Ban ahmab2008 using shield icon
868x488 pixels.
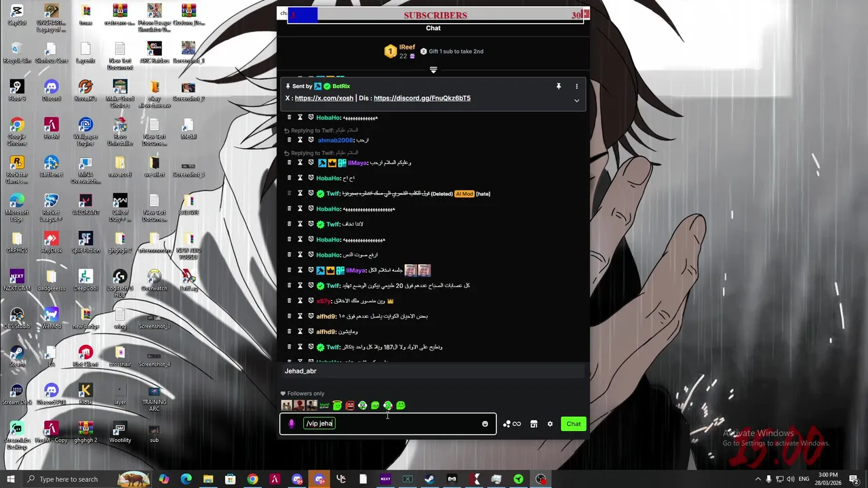tap(311, 140)
